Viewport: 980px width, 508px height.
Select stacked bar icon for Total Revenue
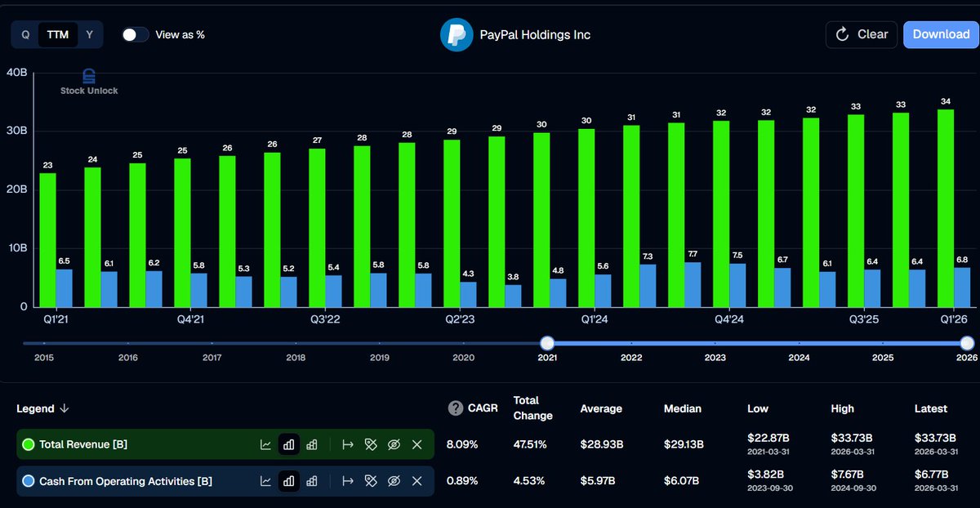pos(311,444)
